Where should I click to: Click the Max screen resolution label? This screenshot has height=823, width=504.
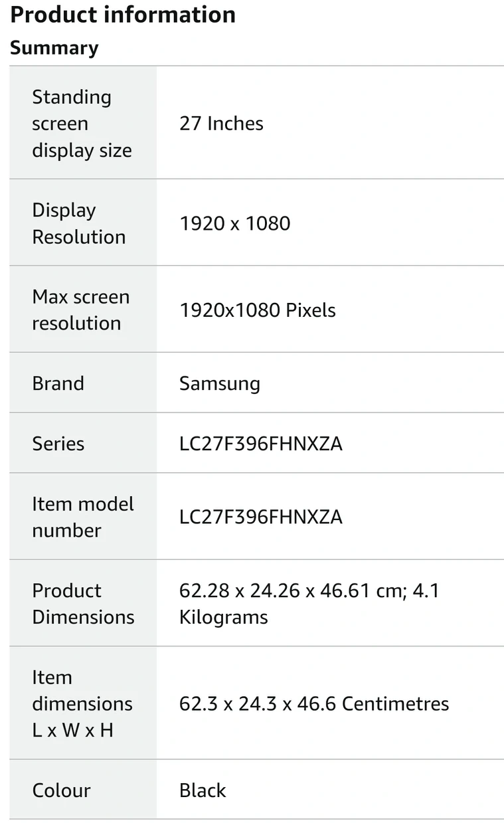click(x=81, y=310)
